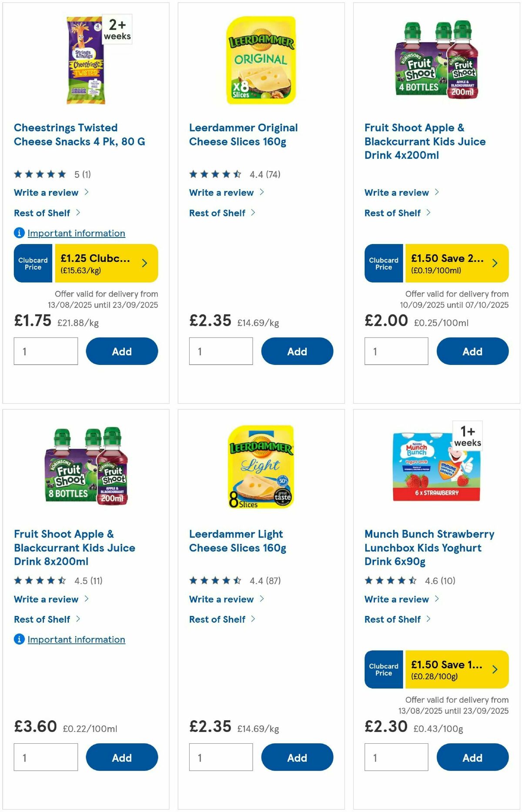Click quantity field for Leerdammer Original
Viewport: 522px width, 812px height.
[221, 351]
